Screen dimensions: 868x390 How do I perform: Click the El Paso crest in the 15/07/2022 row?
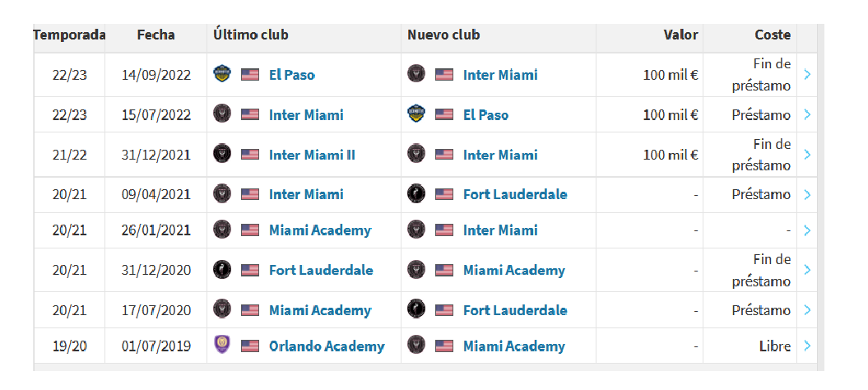coord(415,114)
